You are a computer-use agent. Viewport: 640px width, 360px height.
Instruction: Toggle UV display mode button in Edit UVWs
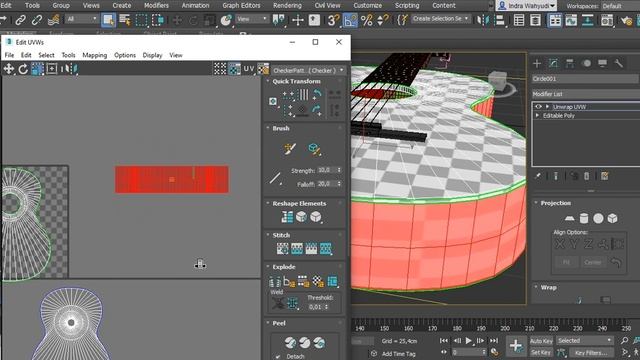point(249,69)
